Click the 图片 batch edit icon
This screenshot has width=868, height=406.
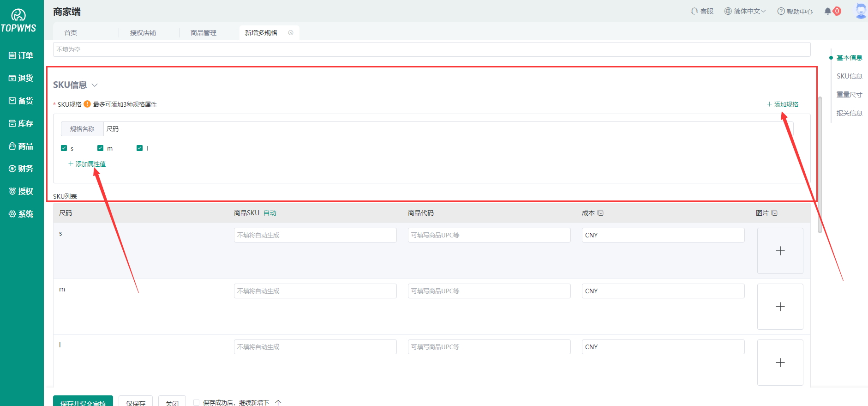pyautogui.click(x=774, y=213)
